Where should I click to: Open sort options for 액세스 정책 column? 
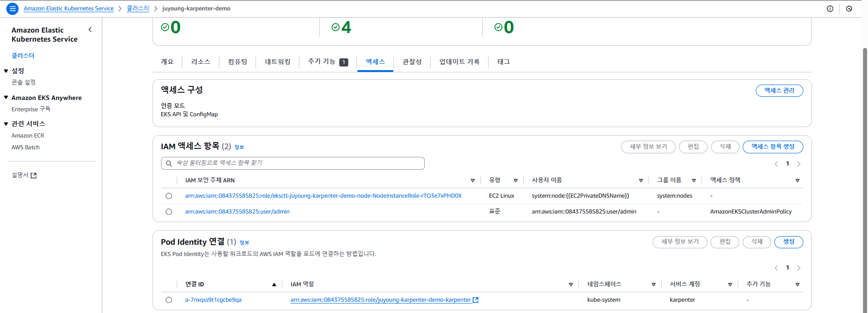pyautogui.click(x=797, y=180)
